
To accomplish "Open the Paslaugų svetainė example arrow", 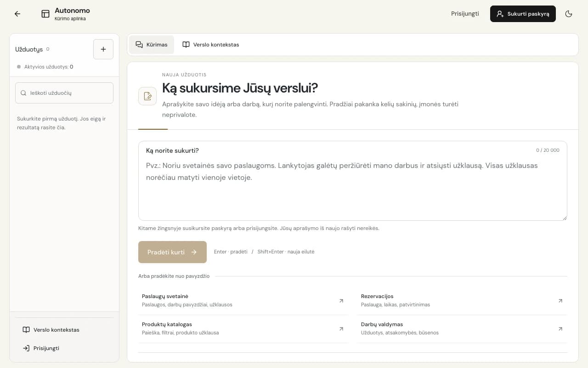I will [x=341, y=301].
